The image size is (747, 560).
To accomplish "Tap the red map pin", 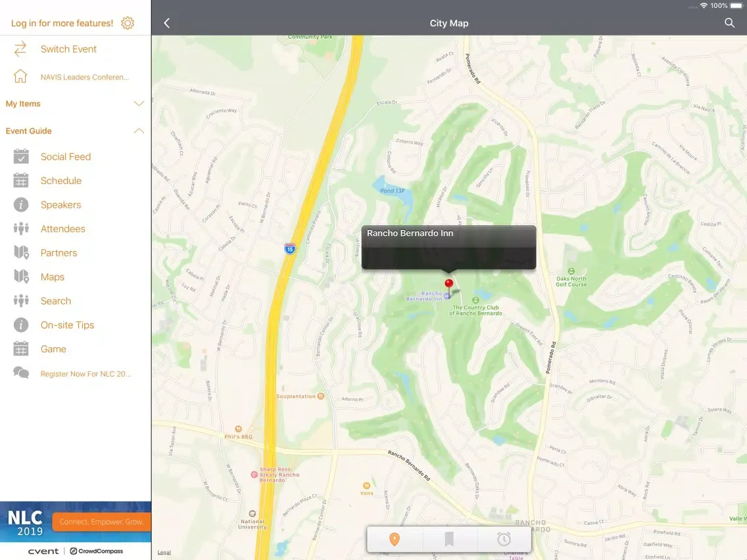I will pos(448,284).
